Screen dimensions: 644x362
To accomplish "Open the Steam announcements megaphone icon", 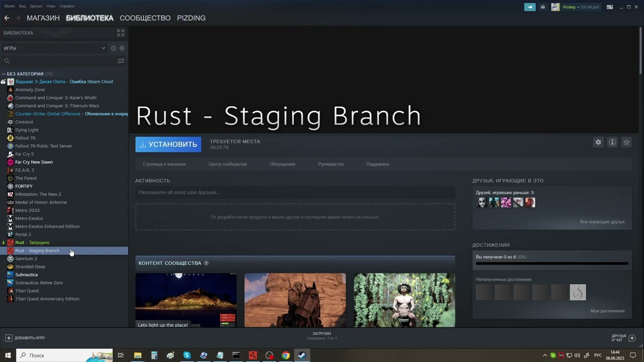I will (530, 7).
